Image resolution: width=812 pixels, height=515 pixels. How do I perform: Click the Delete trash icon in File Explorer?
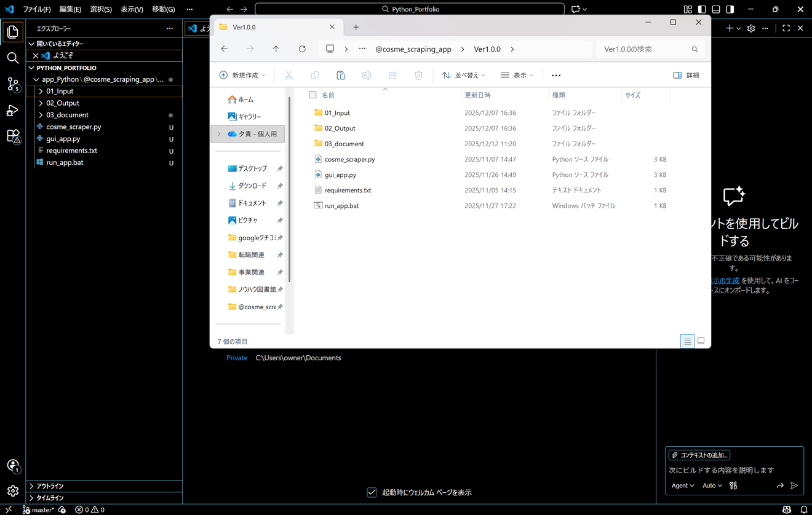[x=418, y=75]
